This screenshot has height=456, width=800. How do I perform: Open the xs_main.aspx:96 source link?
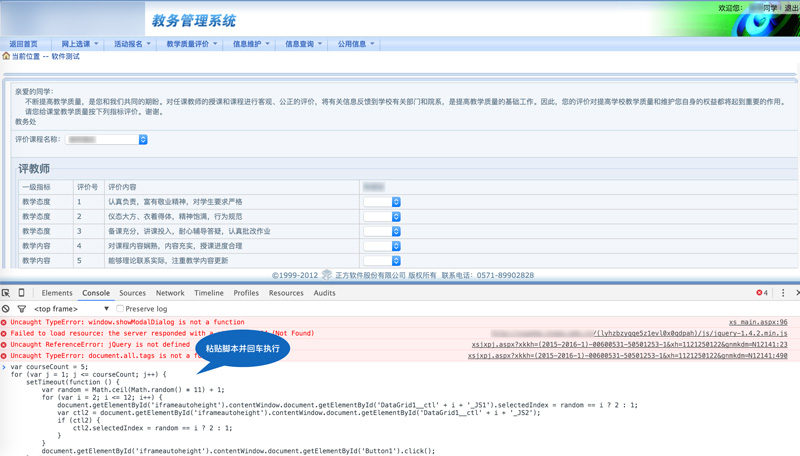pos(758,323)
